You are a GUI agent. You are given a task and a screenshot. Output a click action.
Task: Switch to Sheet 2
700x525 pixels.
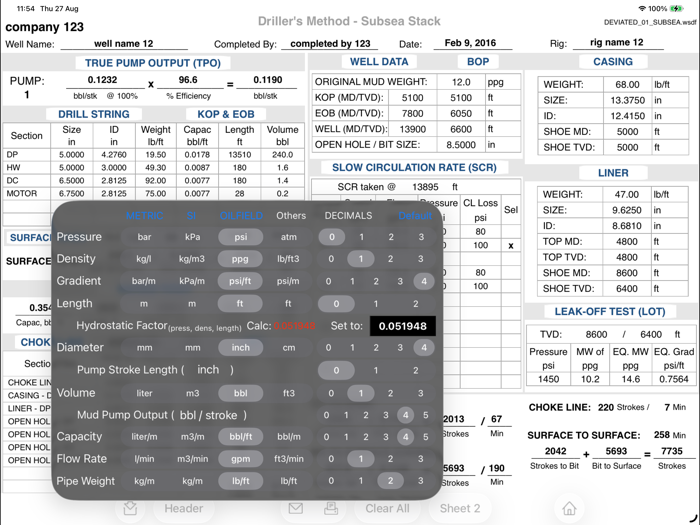460,508
